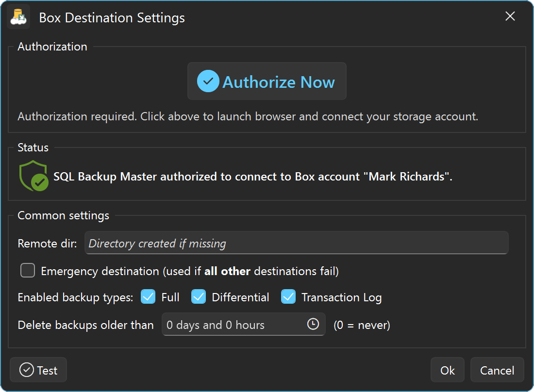Image resolution: width=534 pixels, height=392 pixels.
Task: Click the Box cloud icon in title bar
Action: pyautogui.click(x=17, y=16)
